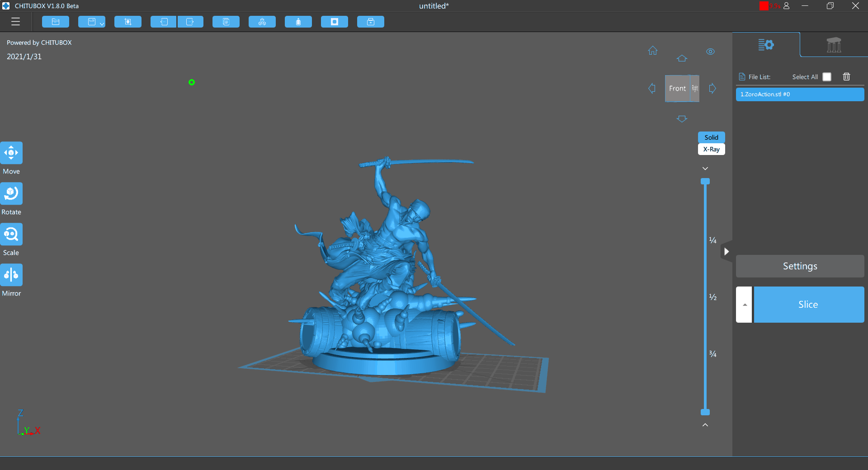Select the Move tool
This screenshot has height=470, width=868.
11,153
